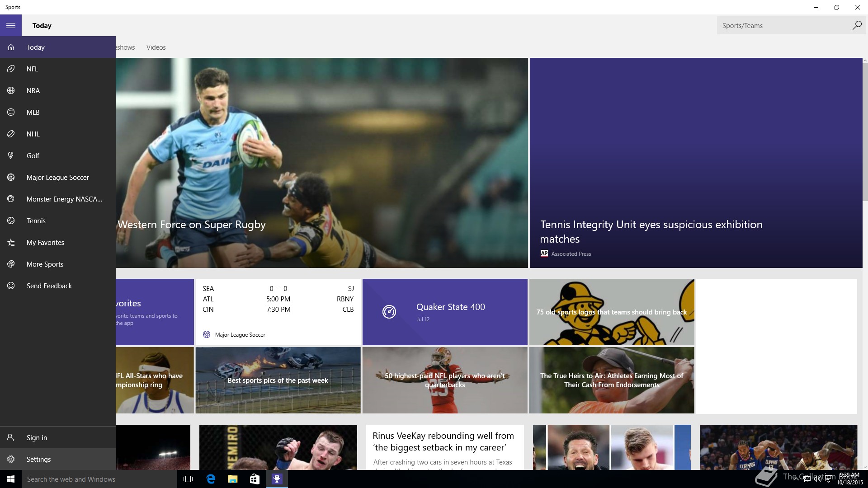
Task: Collapse the hamburger navigation menu
Action: (x=11, y=25)
